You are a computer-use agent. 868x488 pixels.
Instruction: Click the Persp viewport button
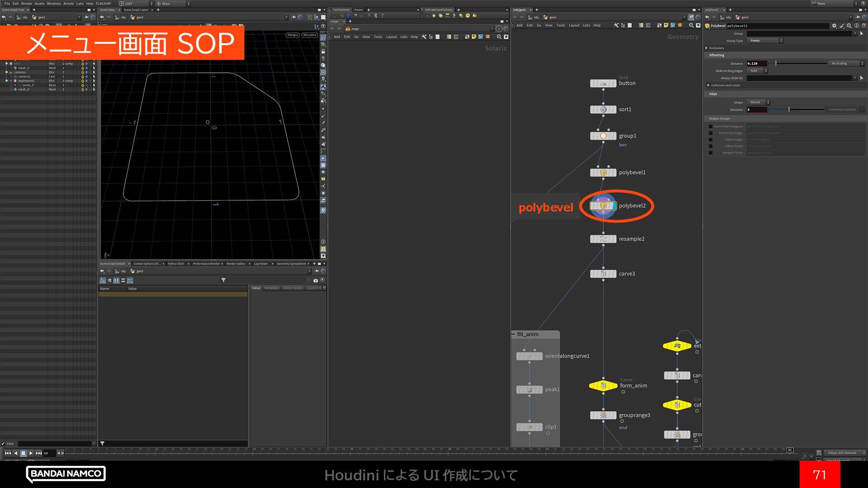tap(292, 35)
